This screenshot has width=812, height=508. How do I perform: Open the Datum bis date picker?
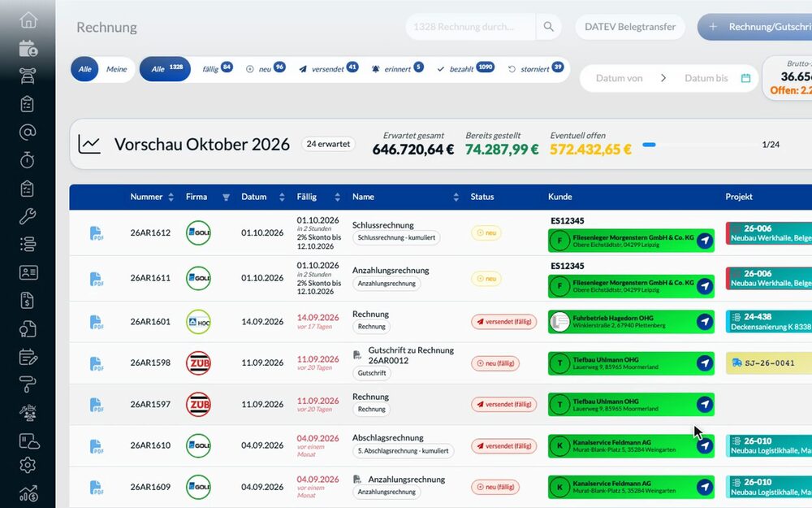pyautogui.click(x=706, y=78)
